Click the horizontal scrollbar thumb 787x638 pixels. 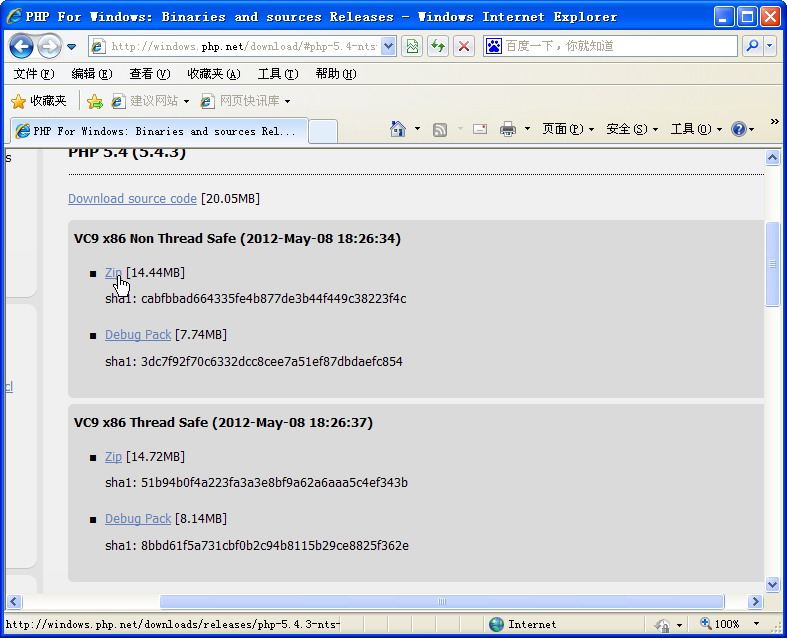click(x=442, y=601)
